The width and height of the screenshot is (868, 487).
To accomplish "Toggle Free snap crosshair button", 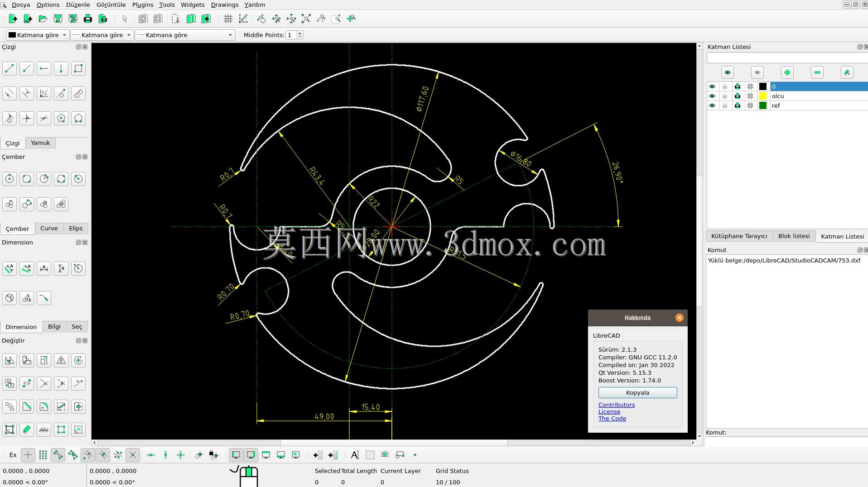I will tap(28, 455).
